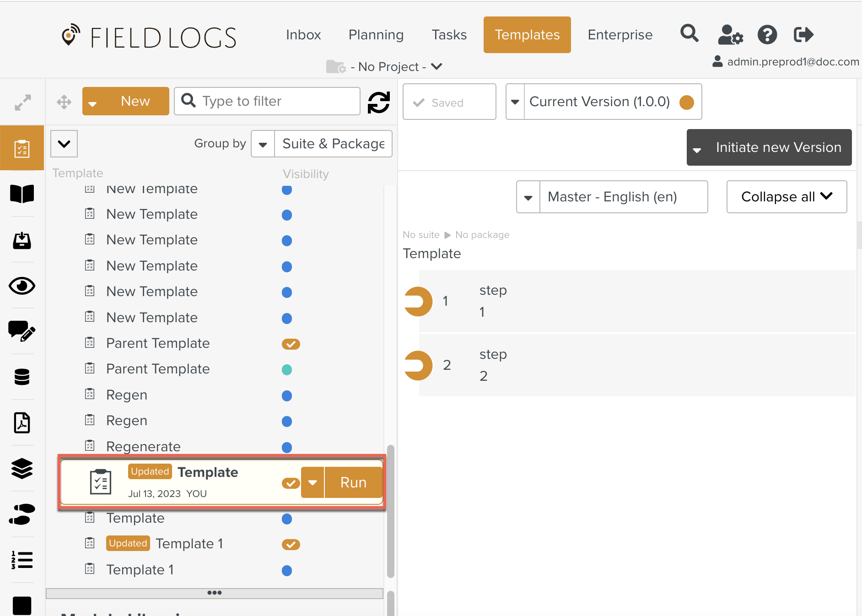Image resolution: width=862 pixels, height=616 pixels.
Task: Expand the chevron dropdown above Template column
Action: (x=64, y=144)
